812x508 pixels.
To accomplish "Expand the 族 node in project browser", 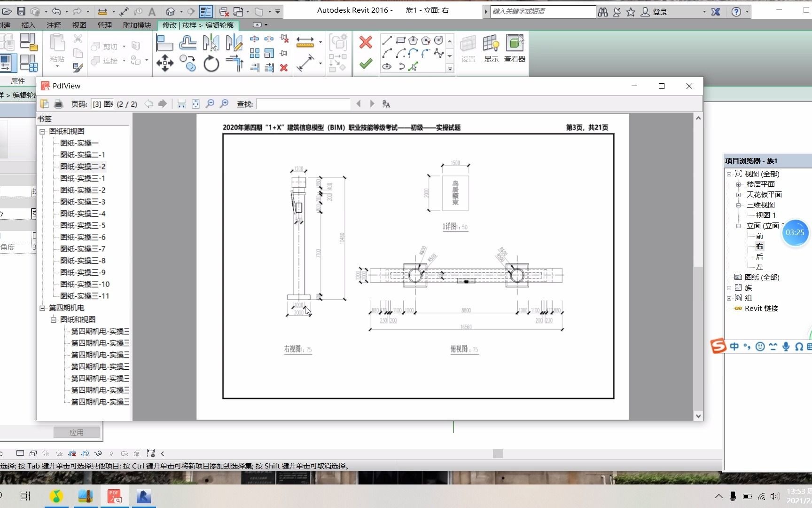I will (x=729, y=287).
